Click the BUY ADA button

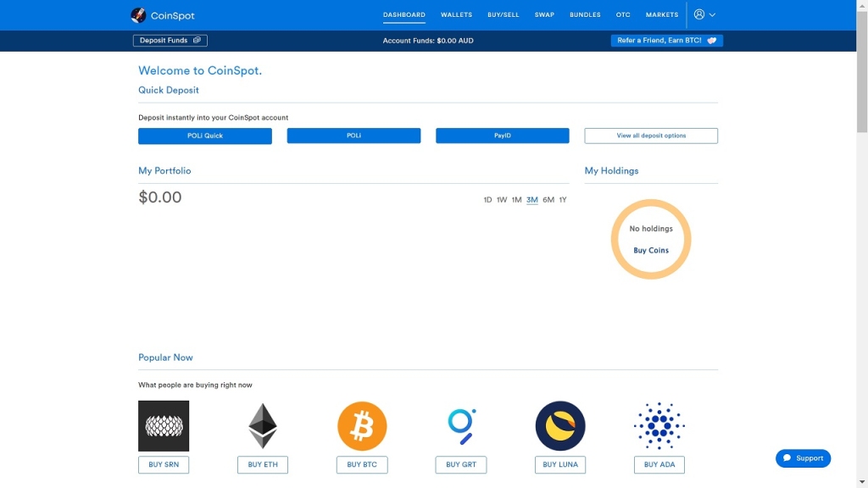pos(659,465)
